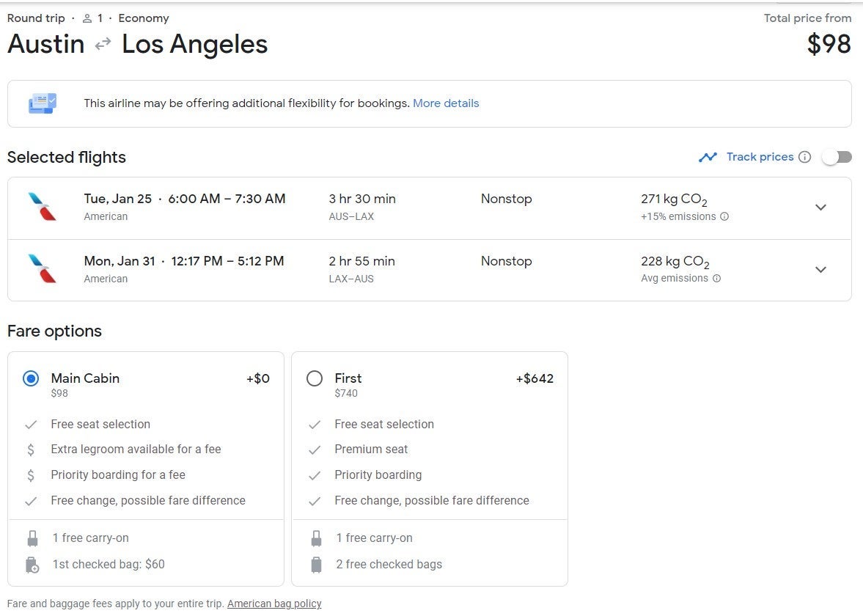Select the First fare radio button
Screen dimensions: 863x616
tap(315, 378)
